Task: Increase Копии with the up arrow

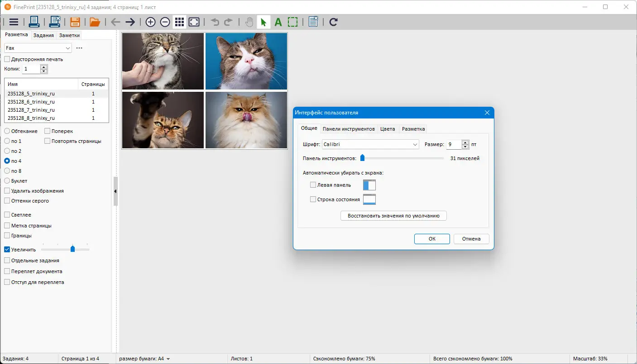Action: click(43, 67)
